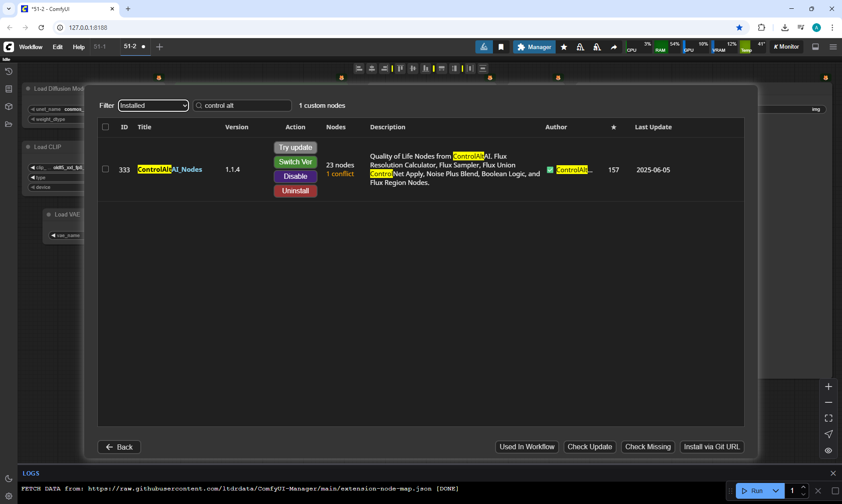
Task: Open the ComfyUI Manager button
Action: pyautogui.click(x=534, y=47)
